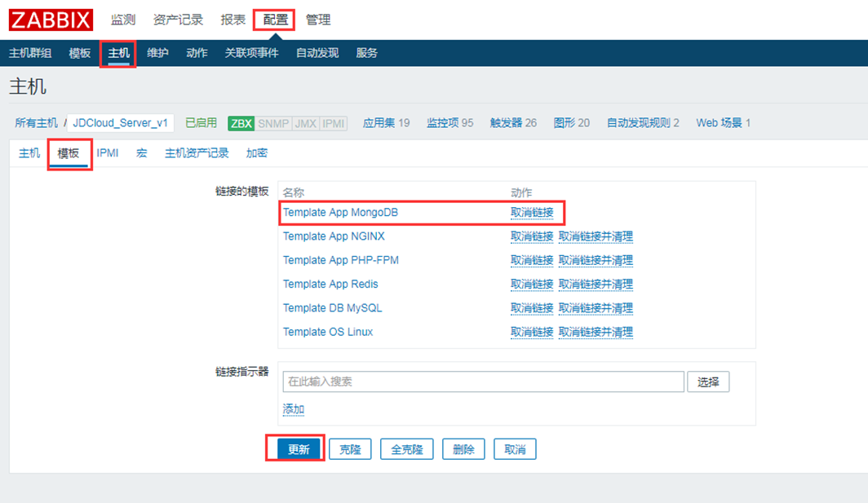Click the 取消 button
The height and width of the screenshot is (503, 868).
[x=515, y=449]
